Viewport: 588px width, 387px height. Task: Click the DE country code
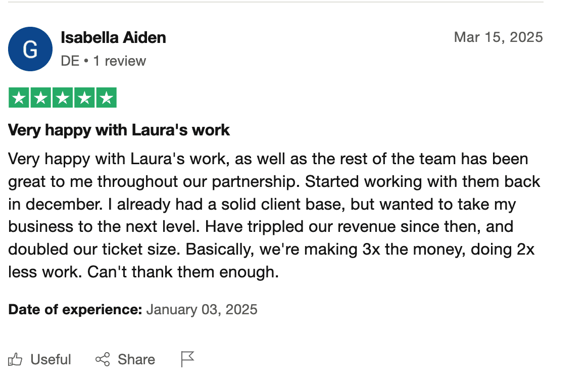70,61
